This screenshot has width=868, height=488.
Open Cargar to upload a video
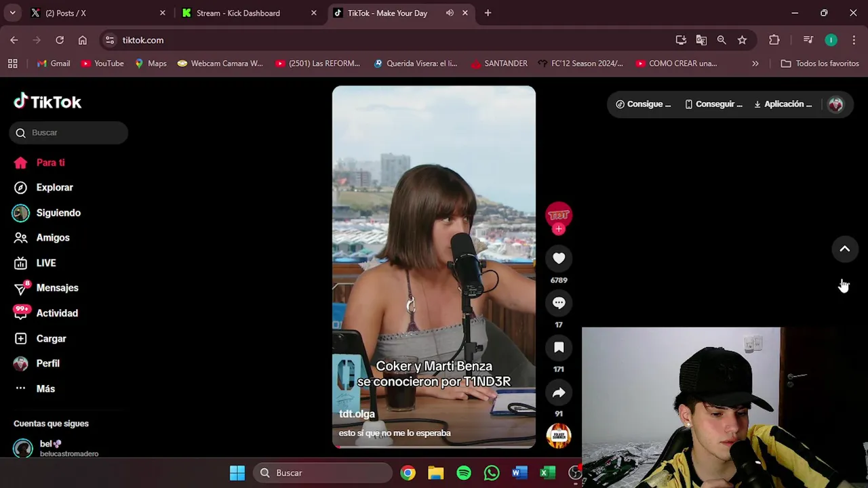click(41, 338)
